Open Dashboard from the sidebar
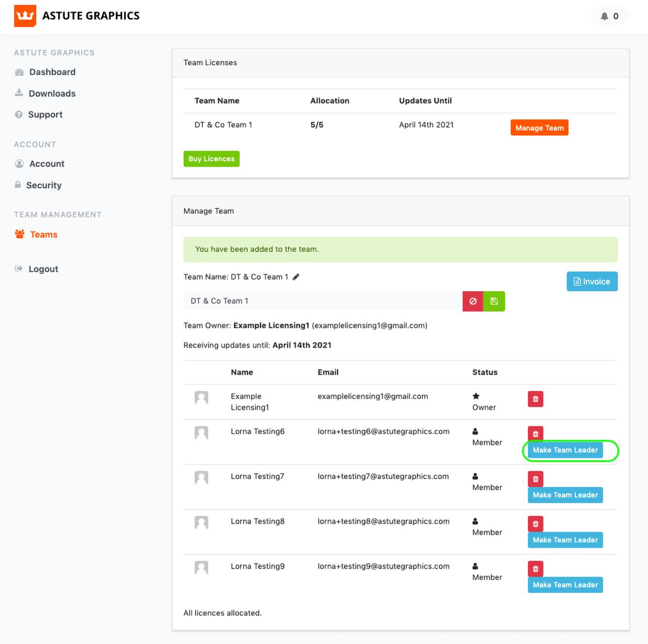The width and height of the screenshot is (648, 644). [52, 72]
